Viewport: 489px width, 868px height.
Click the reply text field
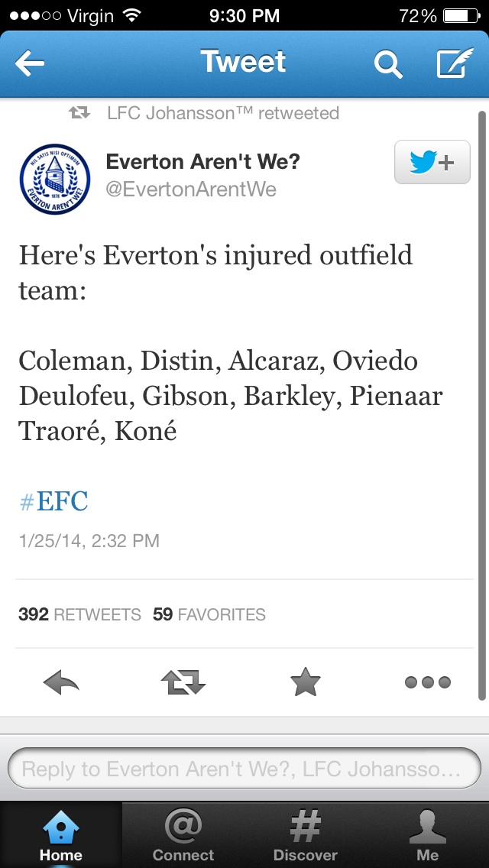pos(244,768)
